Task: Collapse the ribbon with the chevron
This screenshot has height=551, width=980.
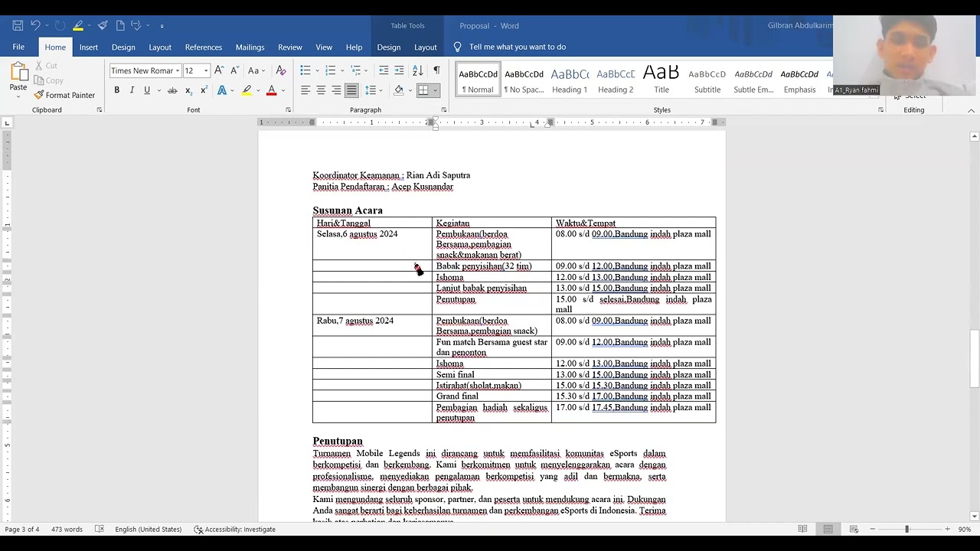Action: point(971,110)
